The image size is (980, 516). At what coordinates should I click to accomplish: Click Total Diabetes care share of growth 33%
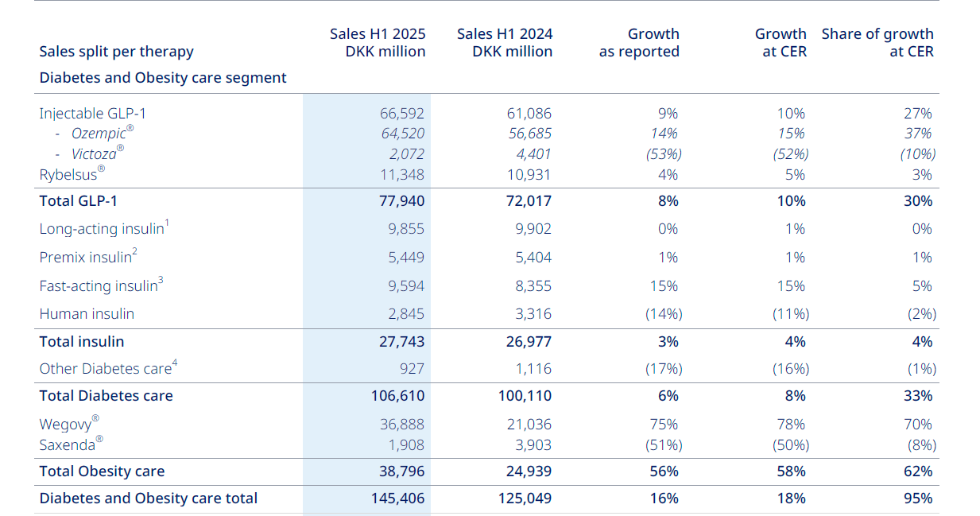coord(918,396)
